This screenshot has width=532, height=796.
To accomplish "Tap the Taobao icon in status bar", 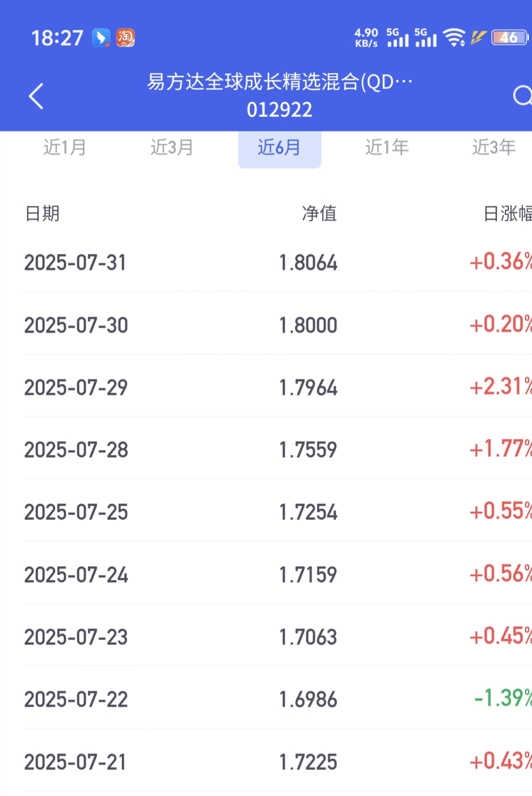I will [125, 38].
